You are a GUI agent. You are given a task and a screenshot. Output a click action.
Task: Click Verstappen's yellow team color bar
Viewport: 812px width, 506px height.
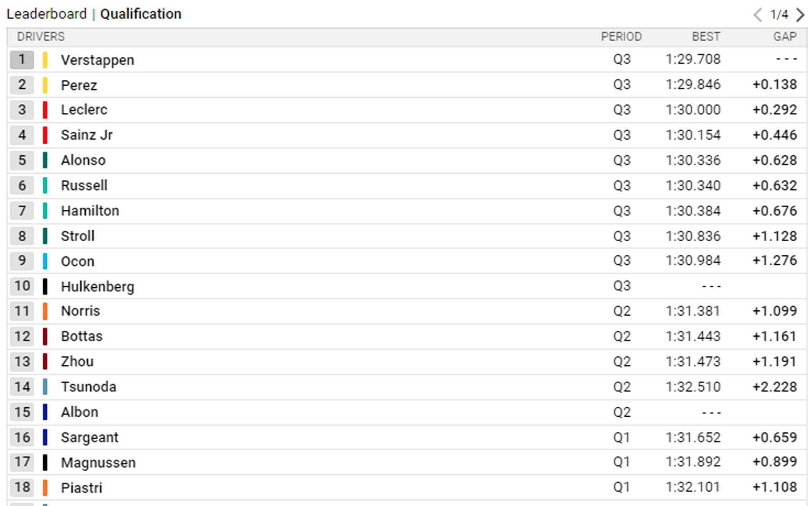click(x=45, y=60)
